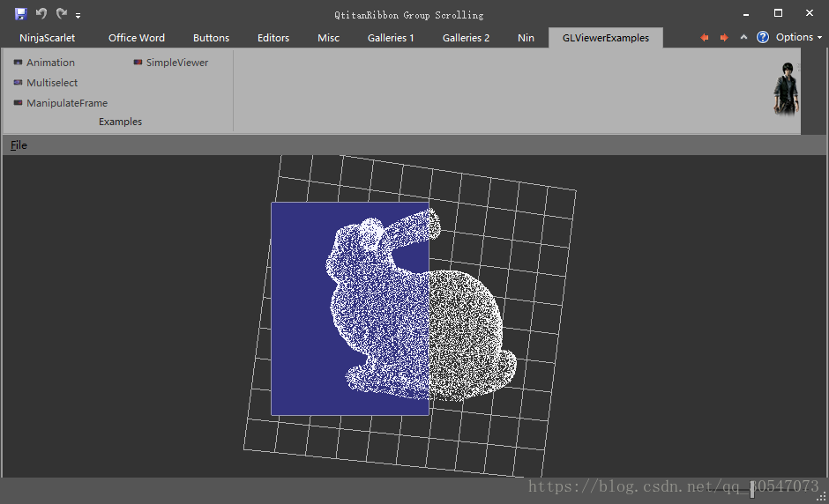This screenshot has width=829, height=504.
Task: Open the Misc ribbon tab
Action: point(328,38)
